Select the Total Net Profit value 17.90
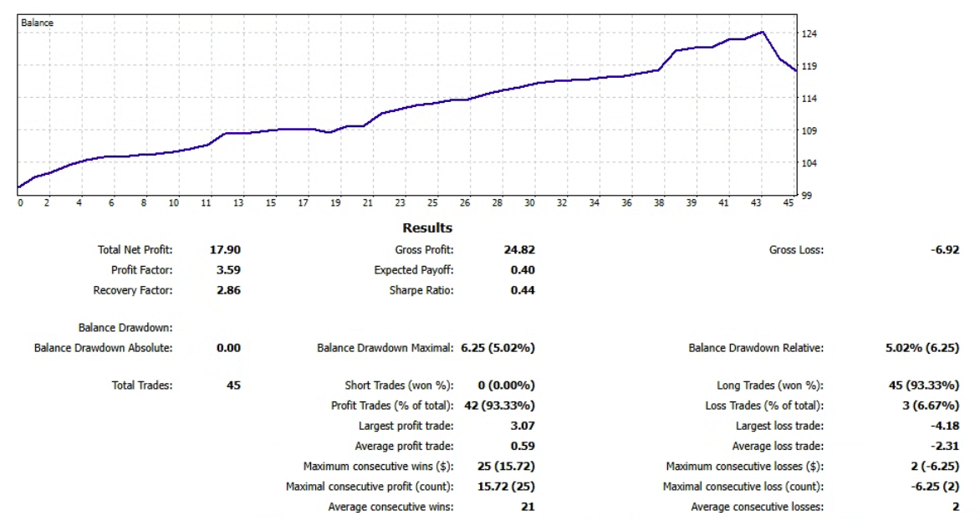980x521 pixels. (x=226, y=250)
